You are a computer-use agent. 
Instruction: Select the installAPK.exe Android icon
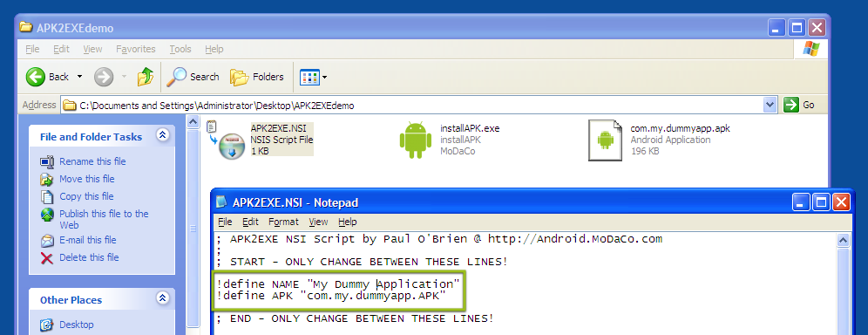click(415, 140)
